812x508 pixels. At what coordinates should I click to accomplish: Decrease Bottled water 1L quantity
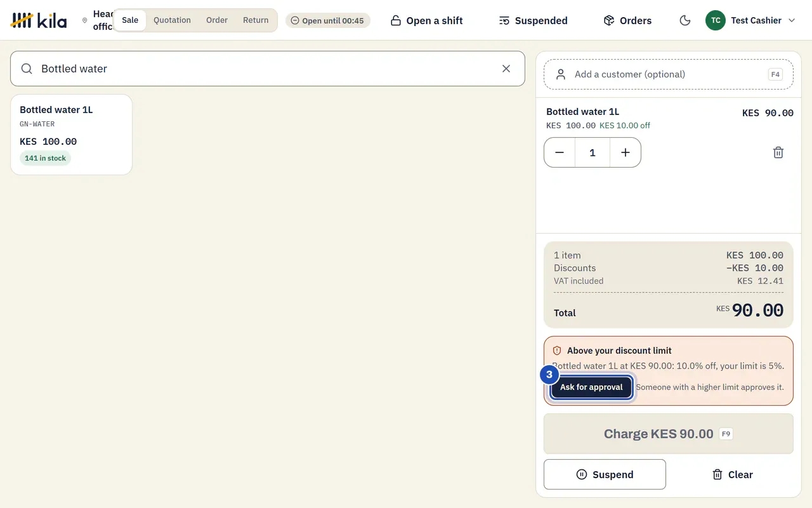pyautogui.click(x=560, y=152)
